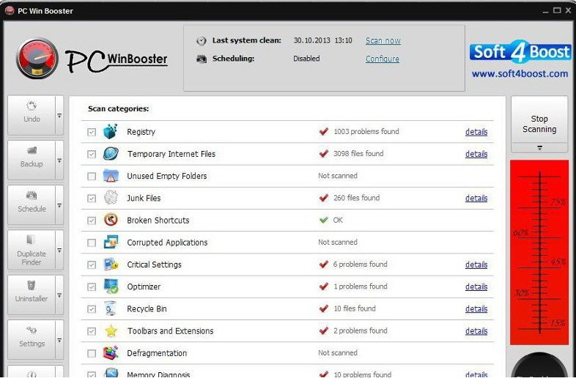Screen dimensions: 576x392
Task: Tick the Defragmentation checkbox
Action: coord(92,353)
